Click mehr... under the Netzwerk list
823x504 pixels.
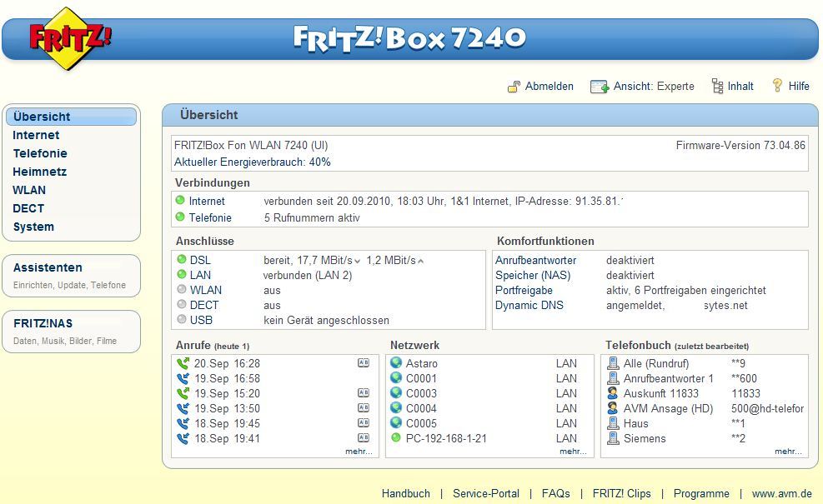tap(573, 451)
